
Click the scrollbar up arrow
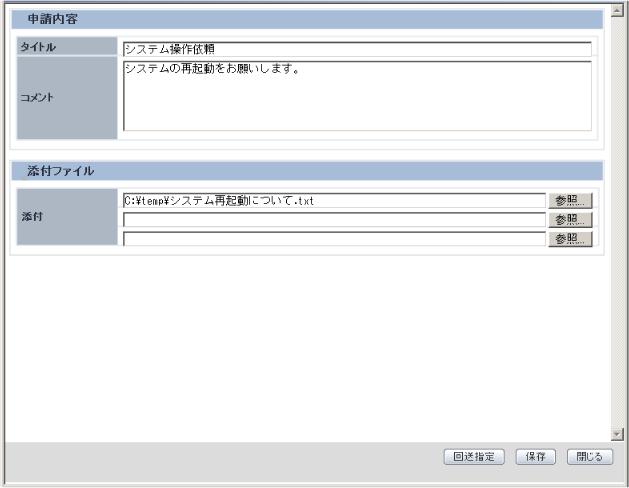click(x=617, y=11)
